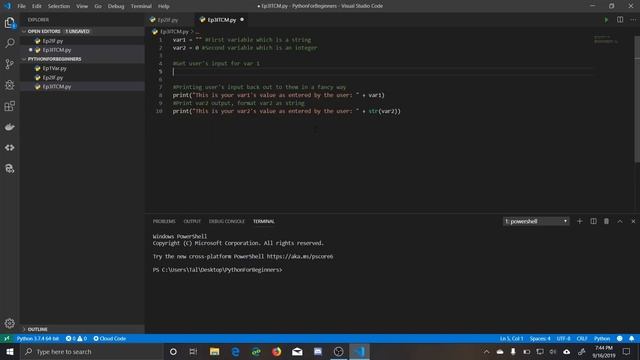
Task: Open the Cloud Code icon in activity bar
Action: click(9, 148)
